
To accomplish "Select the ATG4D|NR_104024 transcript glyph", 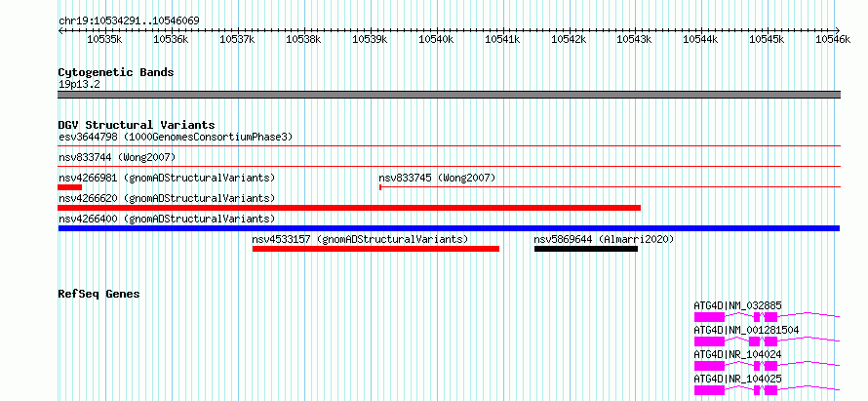I will 768,366.
